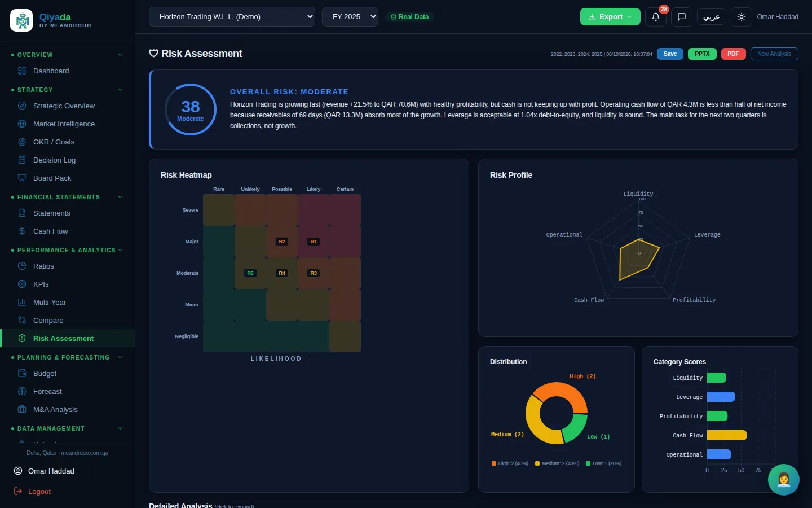Viewport: 812px width, 508px height.
Task: Click the Cash Flow dollar icon
Action: coord(22,231)
